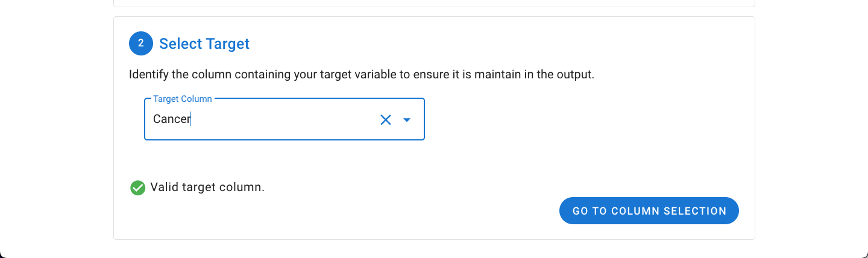Click the white tick inside green circle
The width and height of the screenshot is (868, 258).
(138, 188)
